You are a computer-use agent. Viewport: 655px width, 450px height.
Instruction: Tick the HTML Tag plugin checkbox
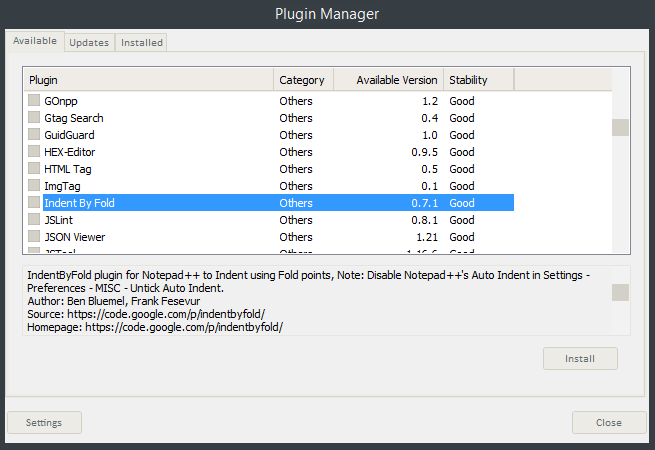(x=34, y=168)
